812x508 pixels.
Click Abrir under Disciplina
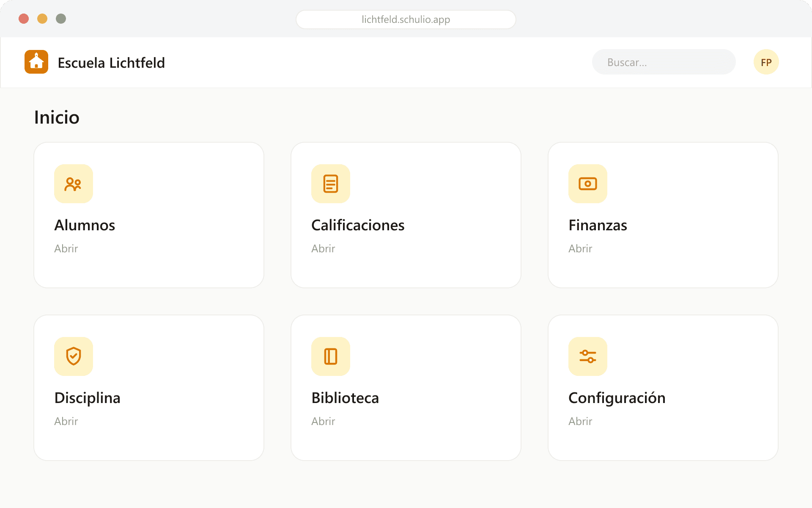(x=66, y=421)
